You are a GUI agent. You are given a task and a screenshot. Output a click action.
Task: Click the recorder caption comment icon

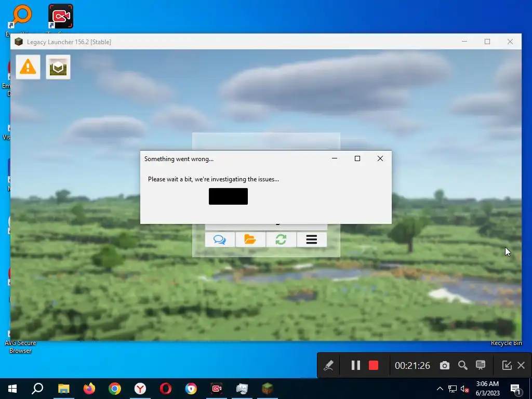click(481, 365)
